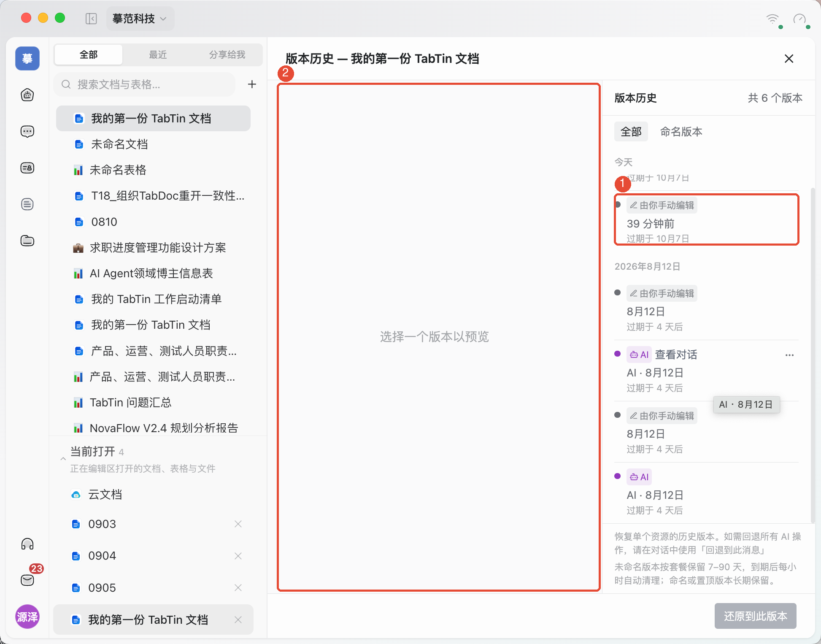Close the 0905 open document

coord(238,588)
